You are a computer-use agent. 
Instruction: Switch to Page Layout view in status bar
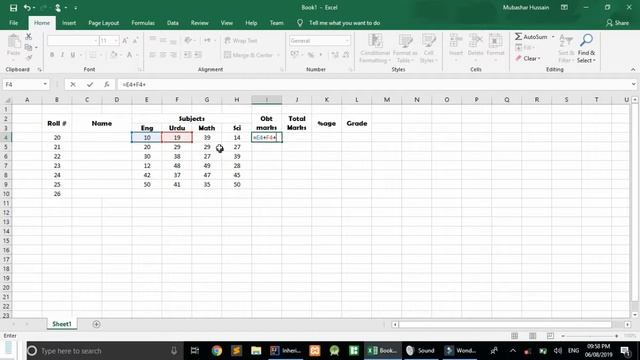[533, 336]
